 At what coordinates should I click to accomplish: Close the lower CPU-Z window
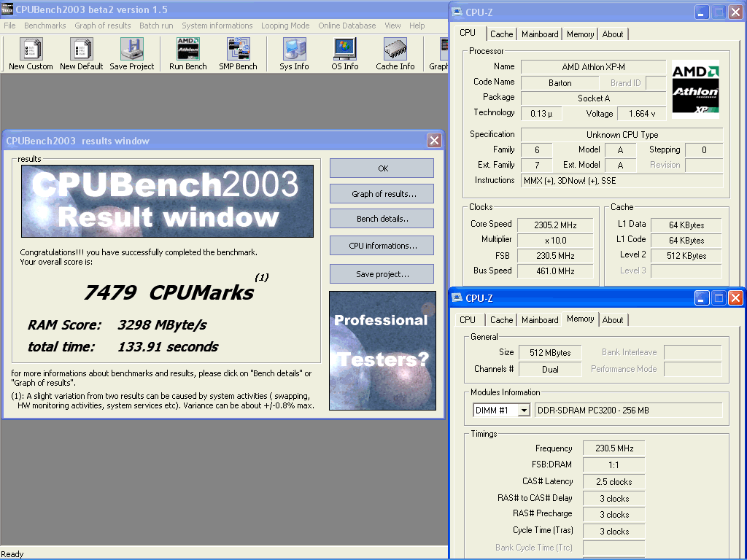735,298
